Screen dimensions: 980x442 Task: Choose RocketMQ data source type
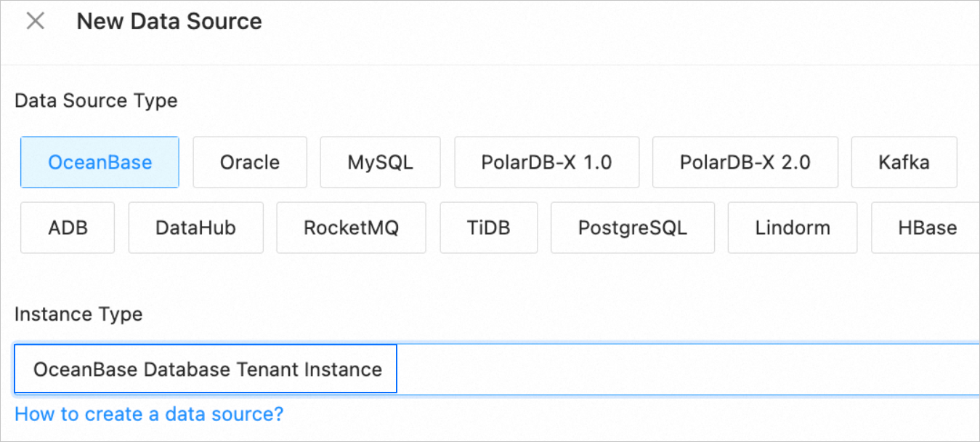pos(351,228)
